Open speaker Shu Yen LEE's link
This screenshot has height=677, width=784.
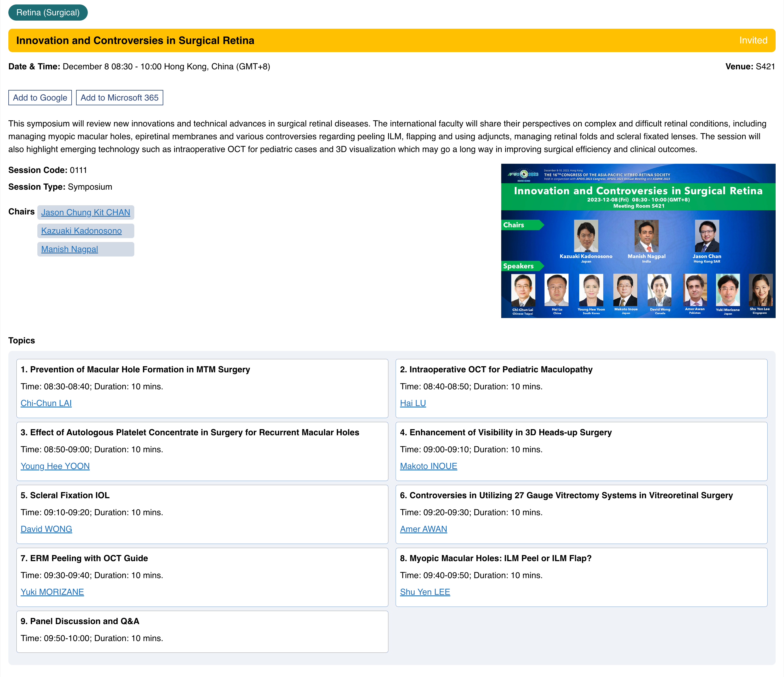point(425,592)
